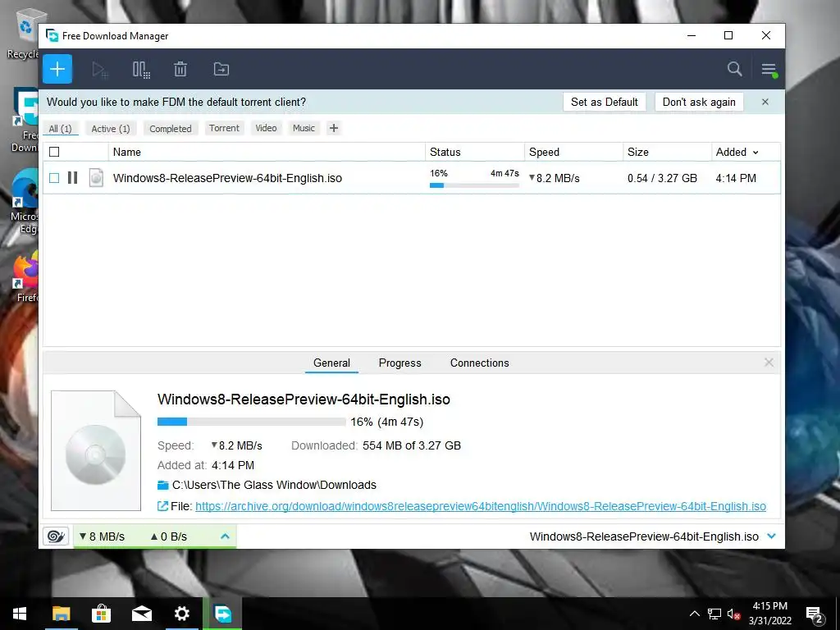Sort by the Size column header
The width and height of the screenshot is (840, 630).
pyautogui.click(x=667, y=152)
